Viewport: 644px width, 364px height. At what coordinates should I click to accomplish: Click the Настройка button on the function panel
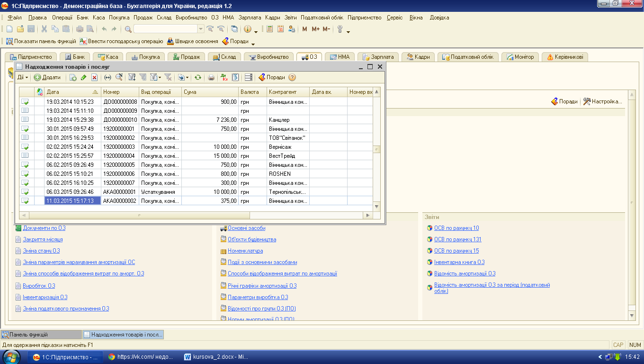(602, 101)
